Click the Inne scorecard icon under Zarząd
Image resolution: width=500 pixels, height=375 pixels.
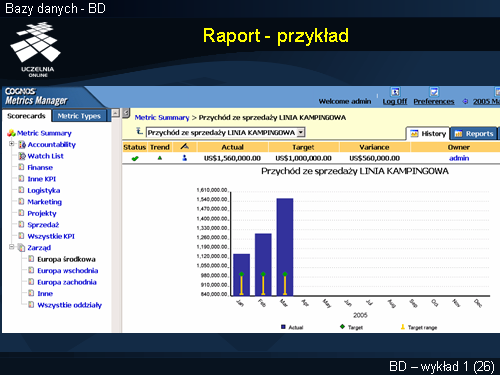click(31, 293)
